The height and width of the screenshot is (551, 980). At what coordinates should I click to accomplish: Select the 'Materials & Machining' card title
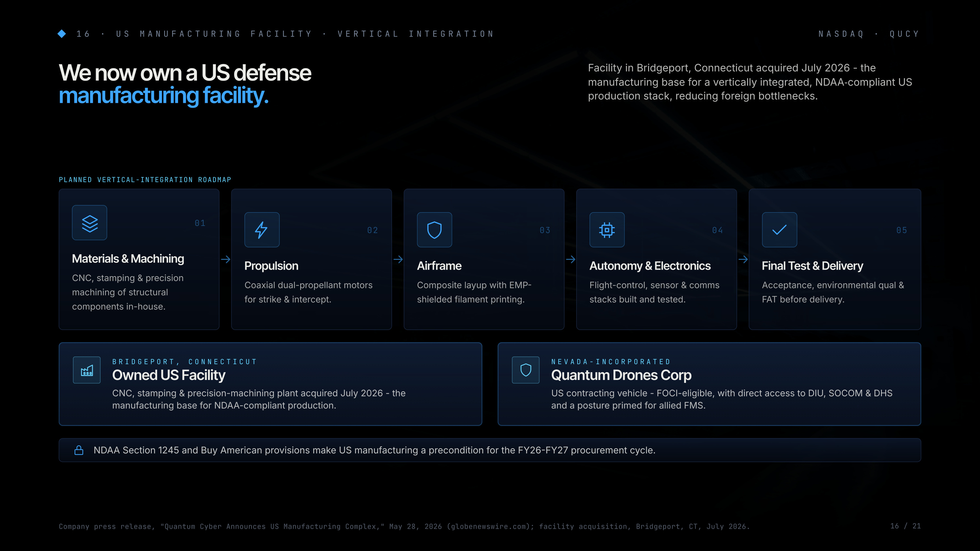pos(128,259)
